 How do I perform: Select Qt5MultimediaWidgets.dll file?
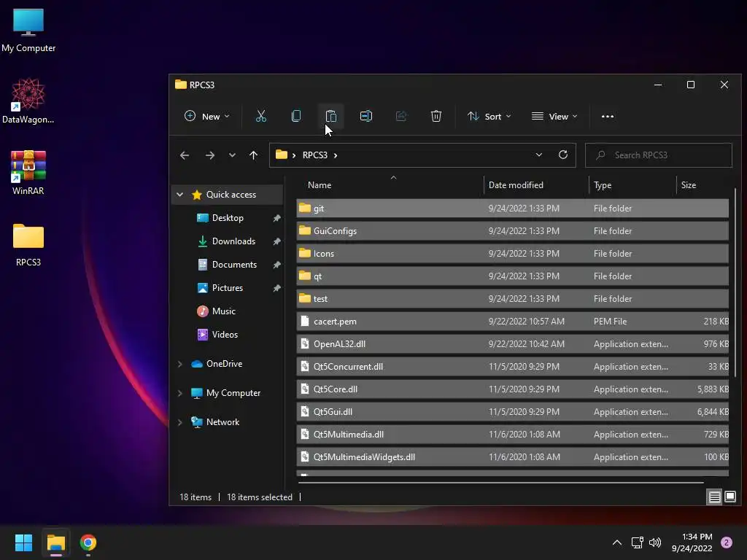coord(513,457)
